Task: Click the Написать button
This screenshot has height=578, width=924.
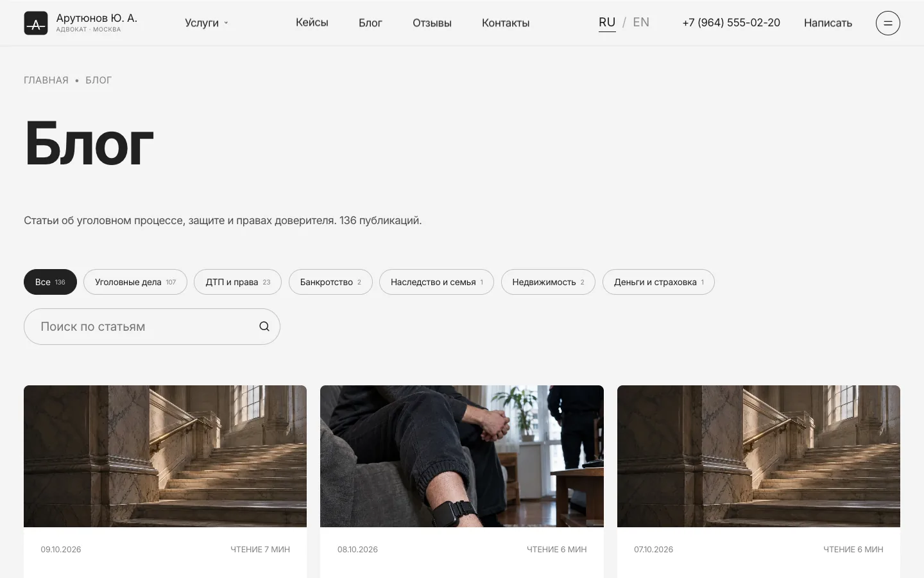Action: (828, 23)
